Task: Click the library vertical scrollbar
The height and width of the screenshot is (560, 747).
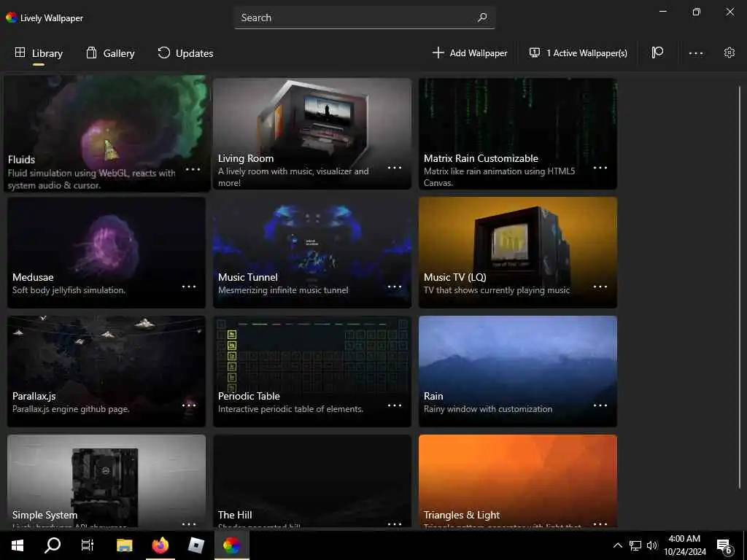Action: (740, 287)
